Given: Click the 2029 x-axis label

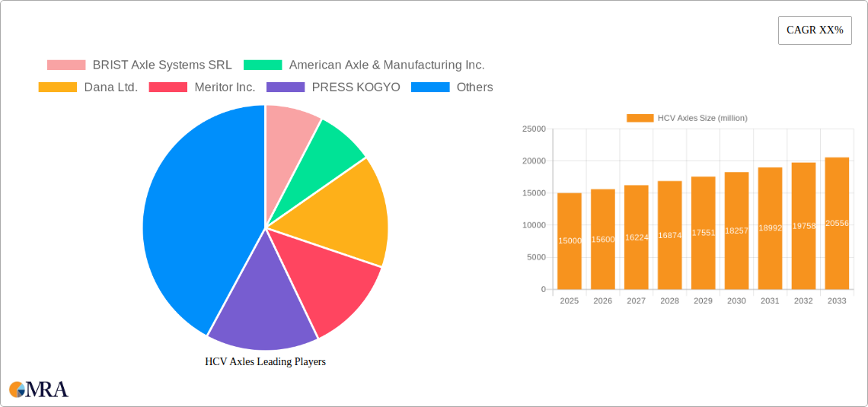Looking at the screenshot, I should tap(703, 300).
